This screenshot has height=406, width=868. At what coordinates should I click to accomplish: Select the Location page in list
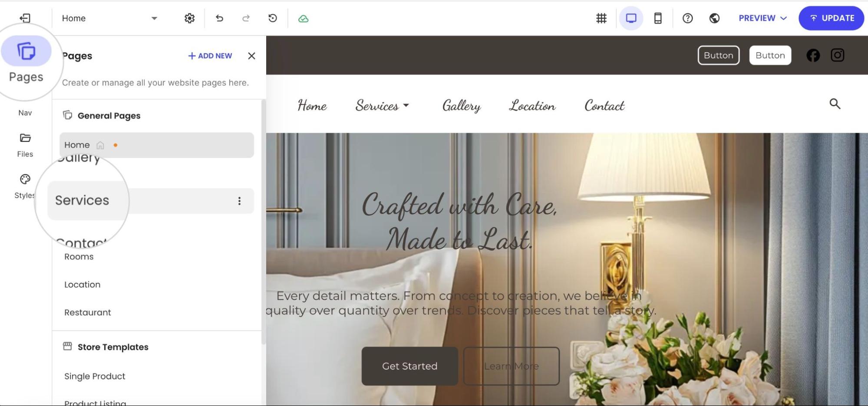(x=83, y=285)
